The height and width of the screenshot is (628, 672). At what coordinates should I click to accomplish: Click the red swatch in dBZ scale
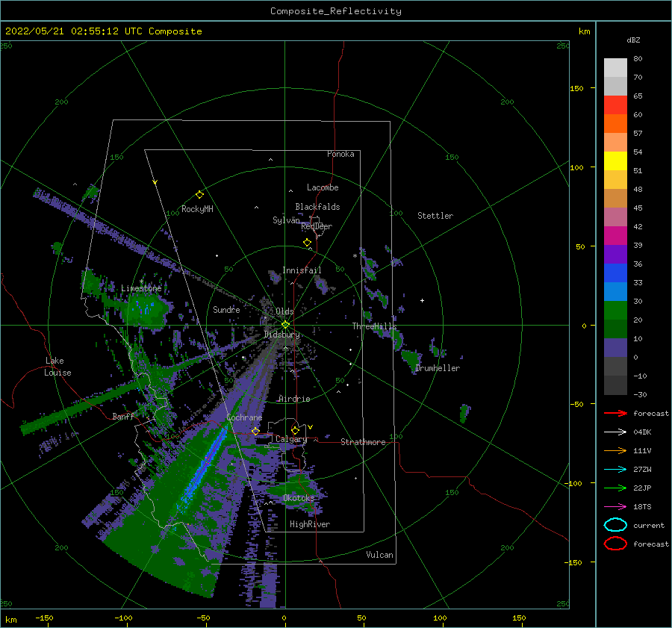[x=615, y=105]
